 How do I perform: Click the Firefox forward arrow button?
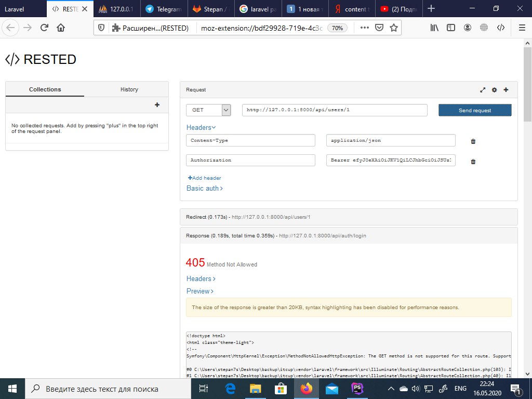point(28,28)
